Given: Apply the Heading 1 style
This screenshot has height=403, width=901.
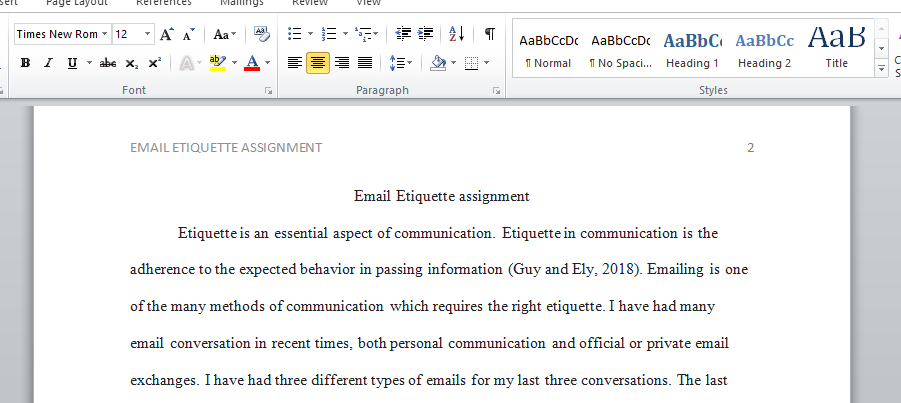Looking at the screenshot, I should pyautogui.click(x=692, y=48).
